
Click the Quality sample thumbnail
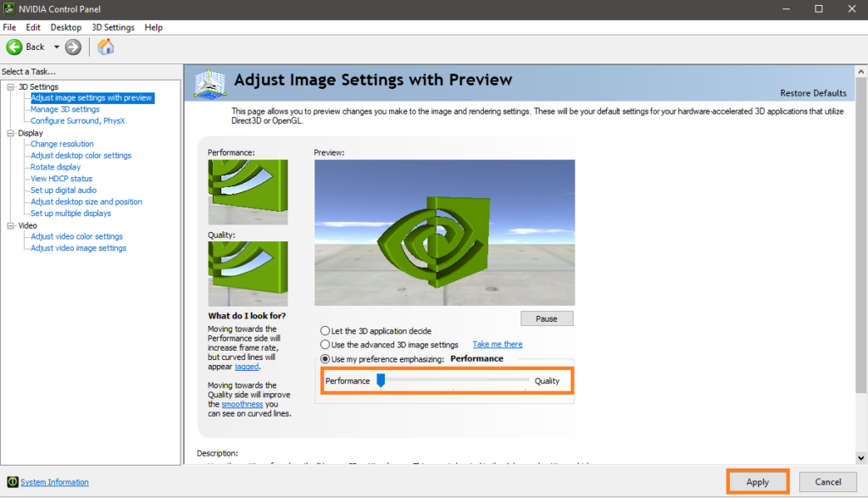click(x=248, y=274)
